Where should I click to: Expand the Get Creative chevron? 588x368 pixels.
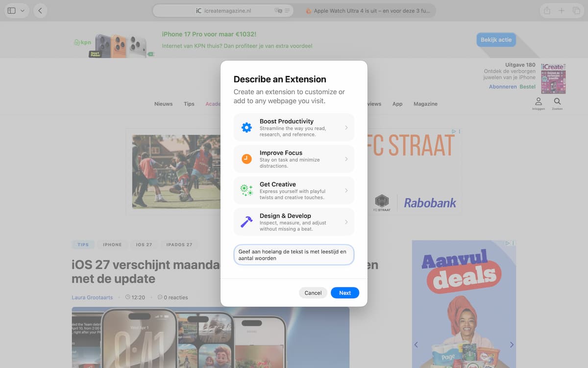pos(346,190)
